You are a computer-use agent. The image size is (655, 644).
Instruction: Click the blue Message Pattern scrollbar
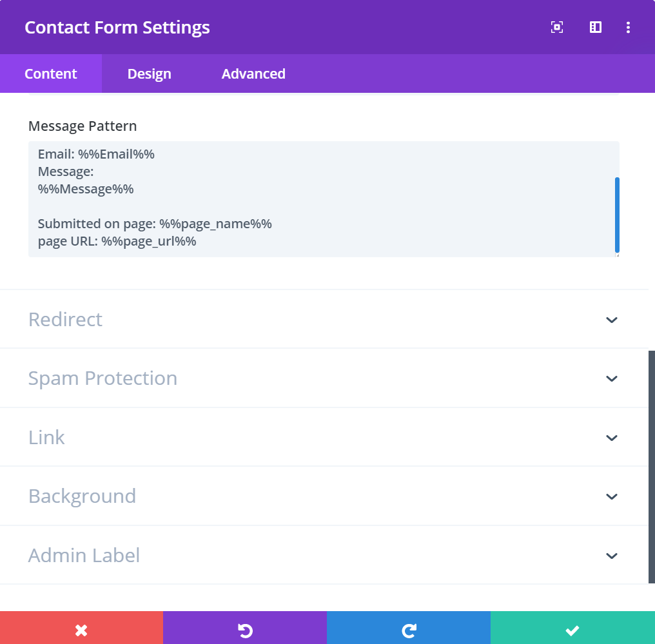pos(617,215)
